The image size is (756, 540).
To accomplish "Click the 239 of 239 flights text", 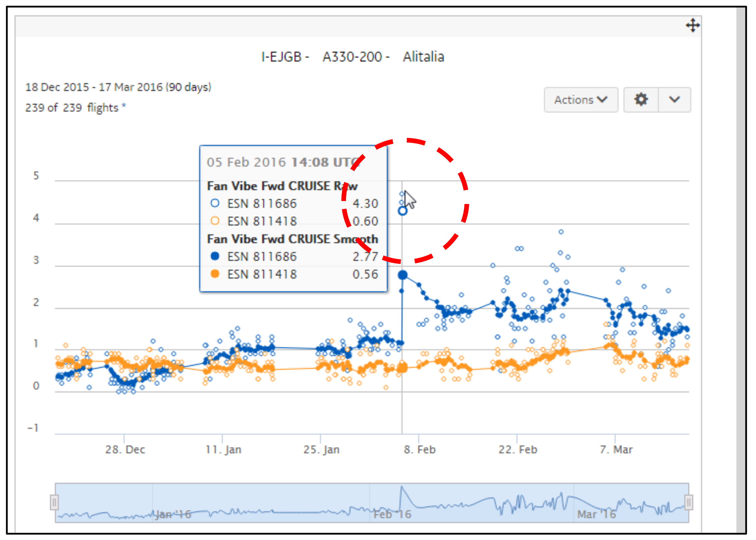I will (75, 108).
